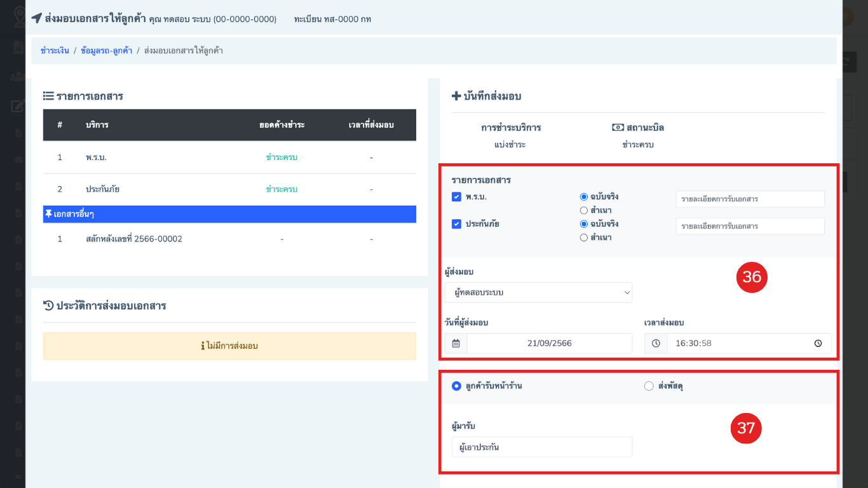Click ส่งมอบเอกสารให้ลูกค้า breadcrumb current page

[184, 50]
